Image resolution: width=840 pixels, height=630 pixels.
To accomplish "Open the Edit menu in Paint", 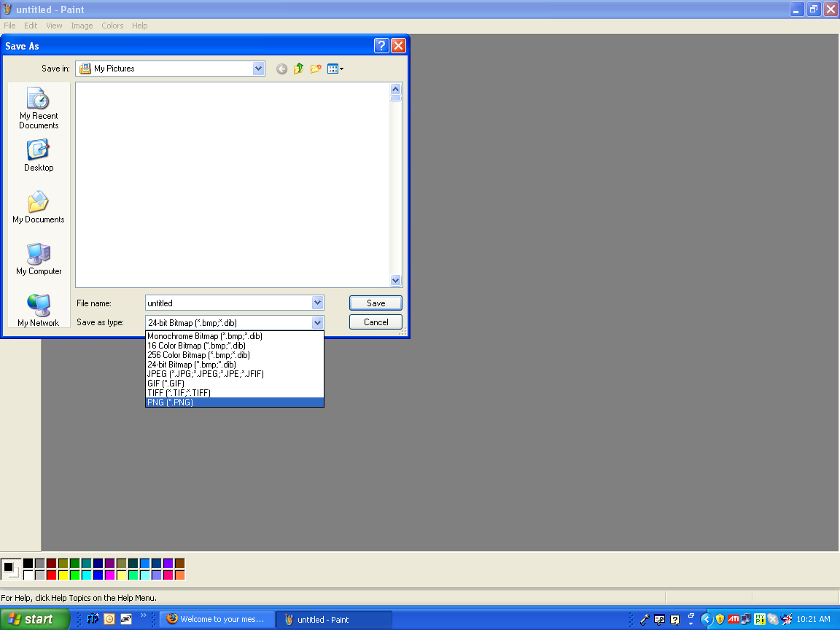I will 31,26.
